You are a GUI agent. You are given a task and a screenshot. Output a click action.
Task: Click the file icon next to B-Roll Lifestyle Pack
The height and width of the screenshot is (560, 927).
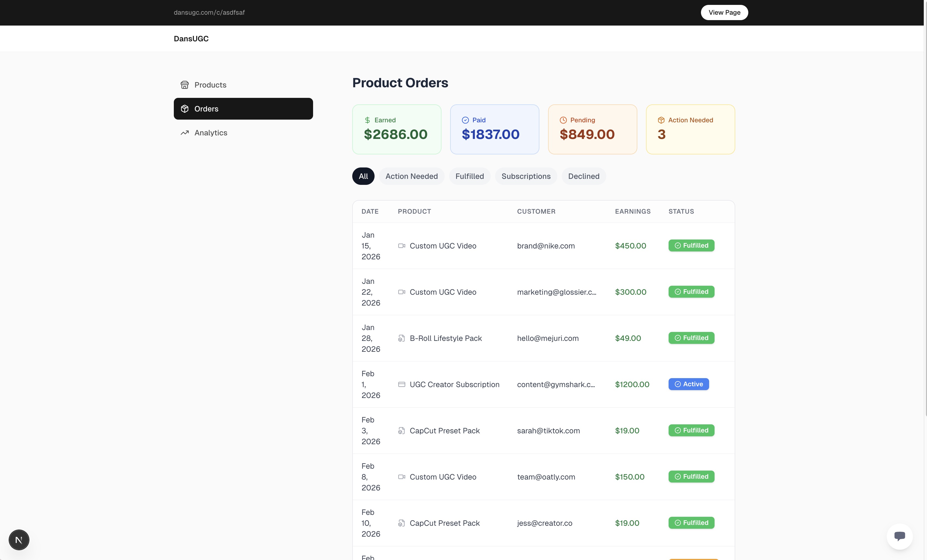(x=401, y=338)
